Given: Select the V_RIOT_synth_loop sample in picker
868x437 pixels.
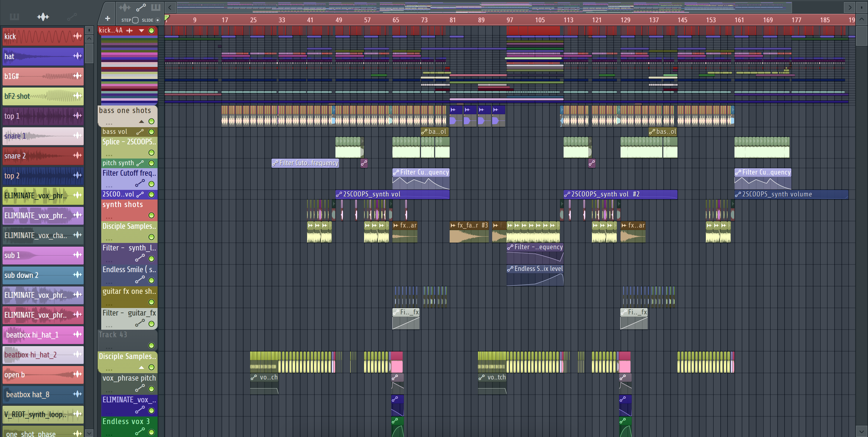Looking at the screenshot, I should 43,414.
